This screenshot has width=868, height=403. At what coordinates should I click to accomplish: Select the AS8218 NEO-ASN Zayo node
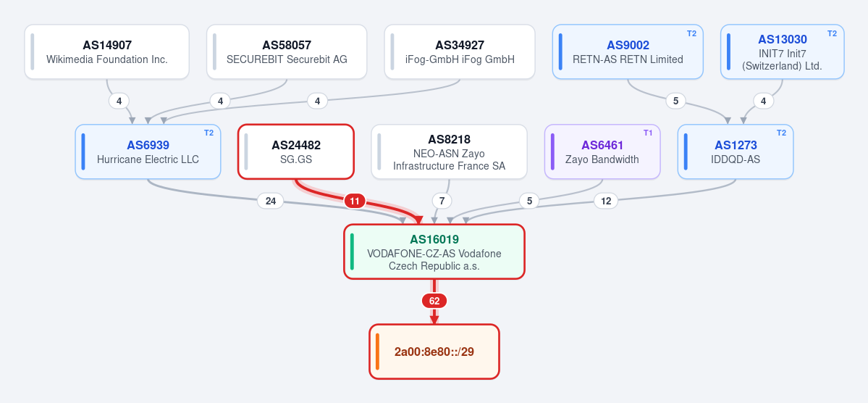[x=449, y=152]
